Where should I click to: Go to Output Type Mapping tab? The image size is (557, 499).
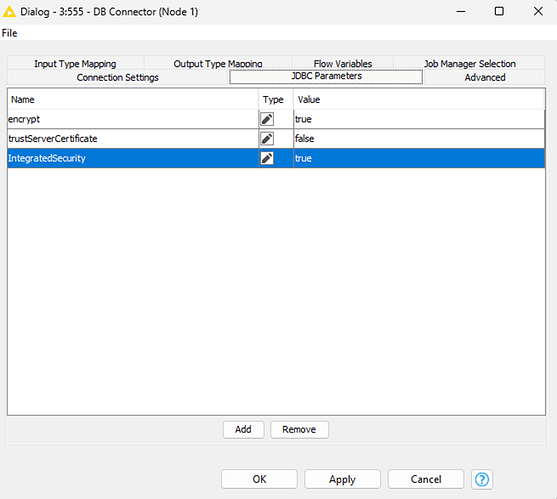[x=218, y=64]
